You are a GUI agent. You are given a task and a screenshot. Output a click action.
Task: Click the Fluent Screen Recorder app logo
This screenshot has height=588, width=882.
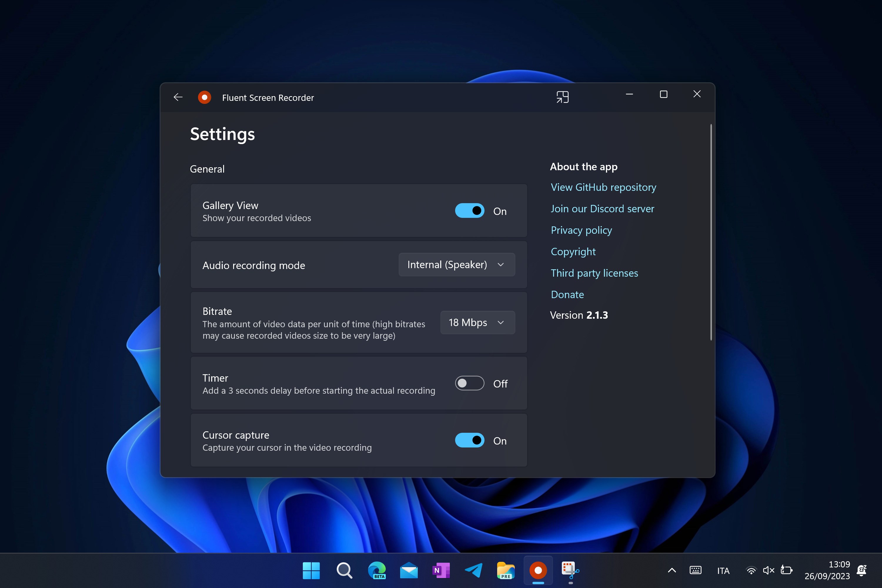(x=204, y=98)
